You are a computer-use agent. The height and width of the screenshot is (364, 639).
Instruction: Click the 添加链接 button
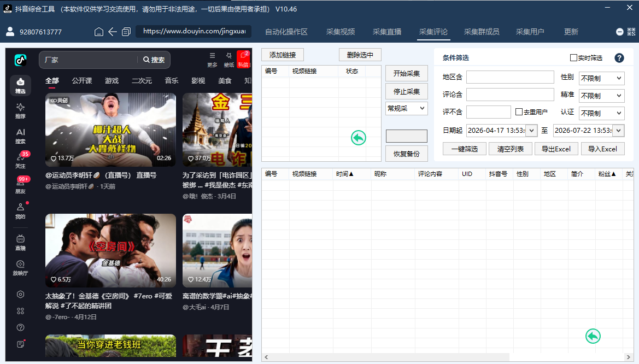(283, 55)
